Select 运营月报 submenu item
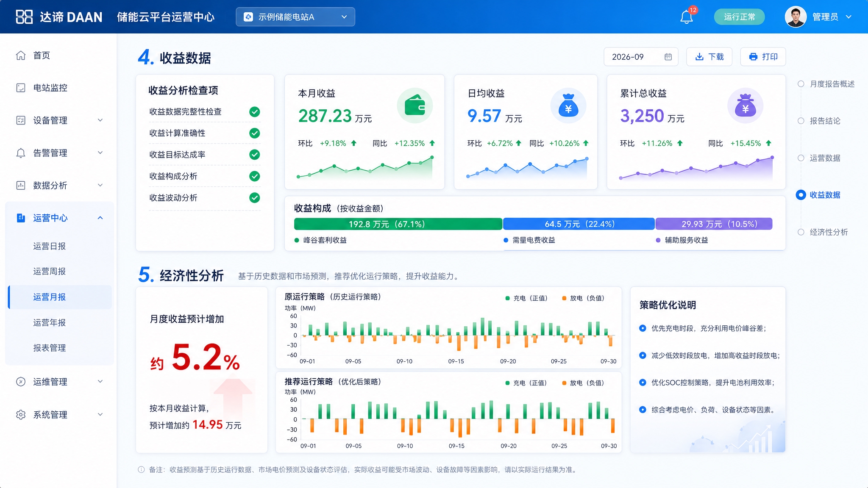 click(59, 297)
